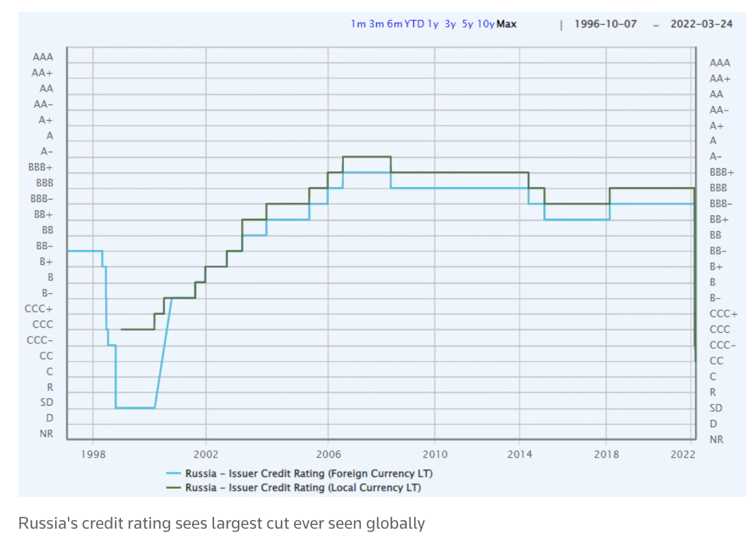Click the right-axis D rating label
The image size is (756, 536).
(x=713, y=424)
